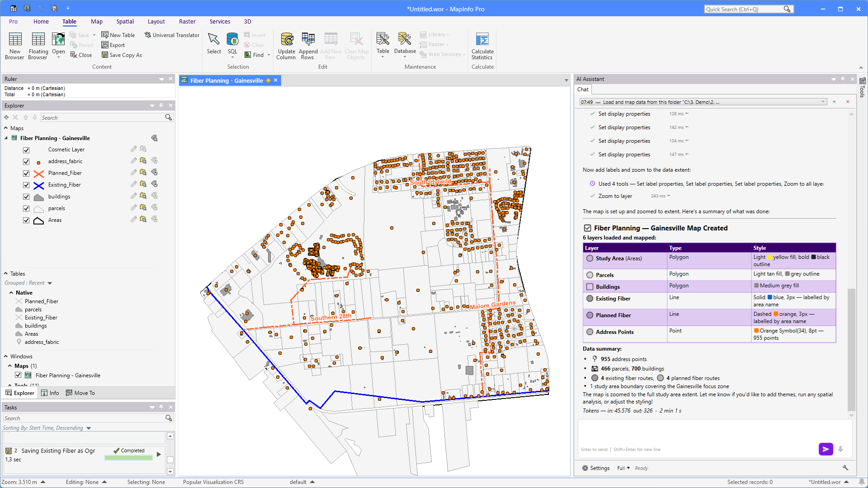Switch to the Move To tab
Viewport: 868px width, 488px height.
tap(80, 393)
